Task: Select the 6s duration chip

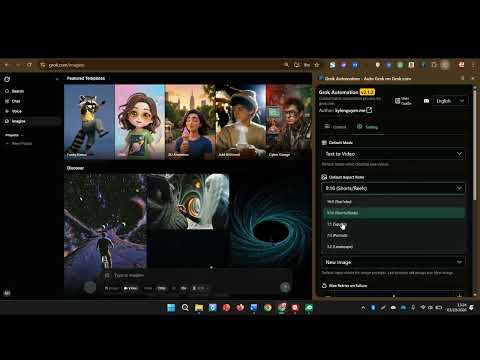Action: click(x=174, y=288)
